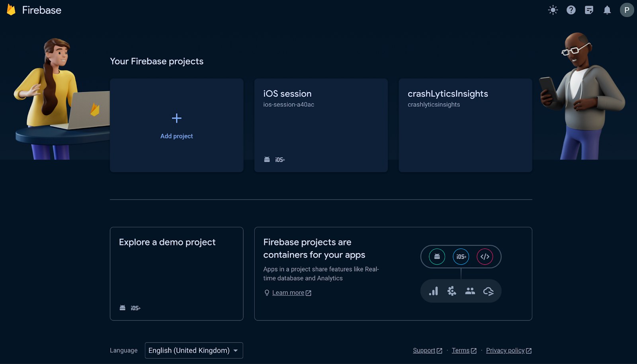Click iOS+ icon in demo project card
The image size is (637, 364).
(x=135, y=308)
